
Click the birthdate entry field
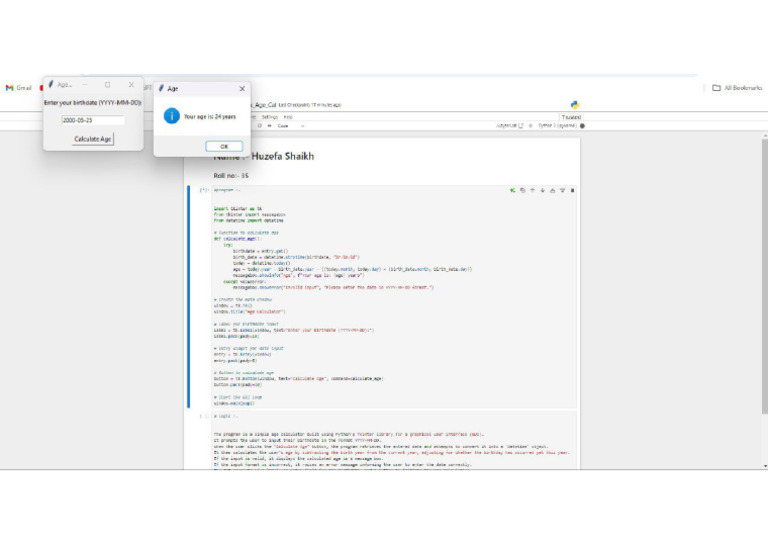93,120
